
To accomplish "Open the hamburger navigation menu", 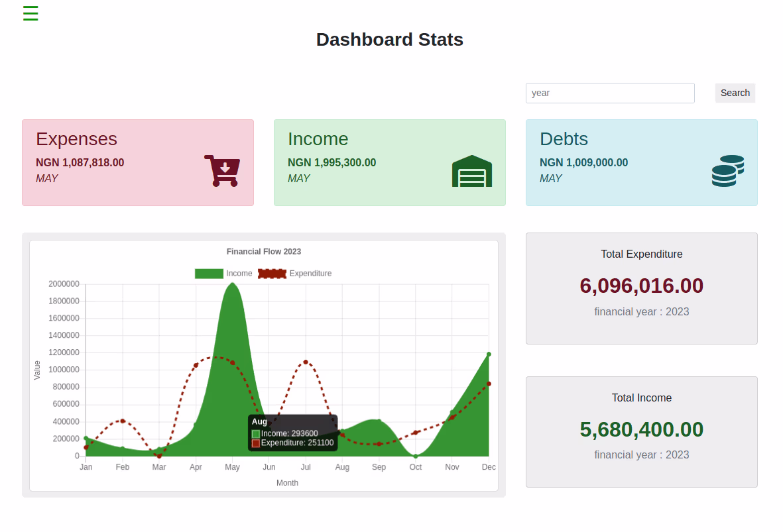I will click(30, 13).
